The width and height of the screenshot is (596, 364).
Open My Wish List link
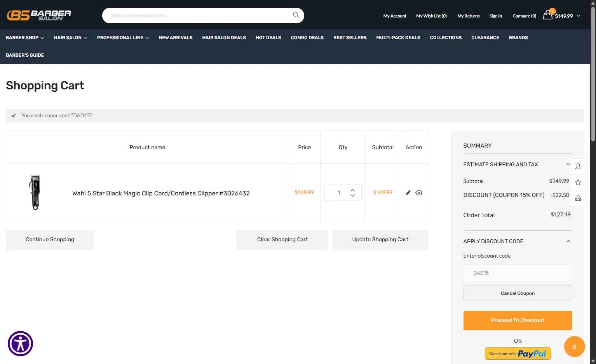[x=431, y=16]
